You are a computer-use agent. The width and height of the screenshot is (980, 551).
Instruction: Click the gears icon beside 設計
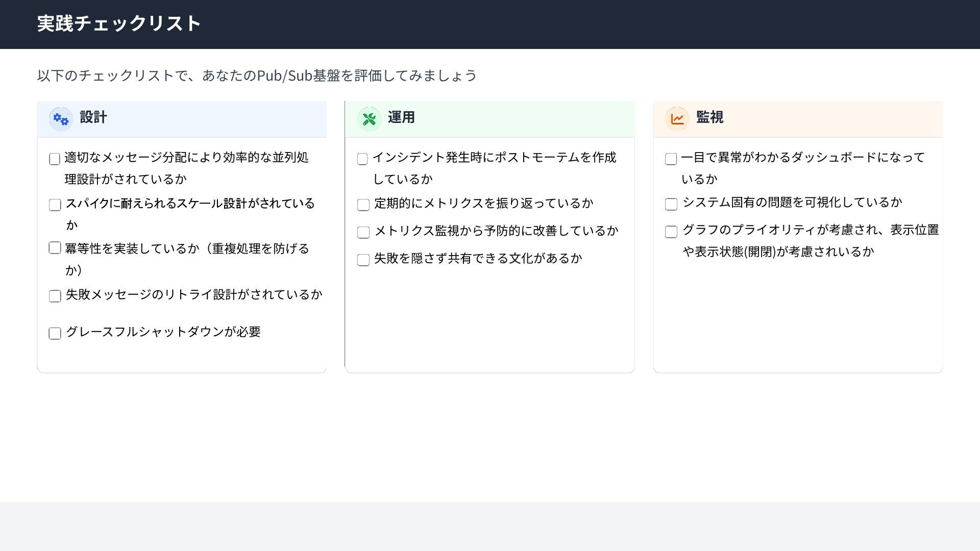[x=61, y=119]
